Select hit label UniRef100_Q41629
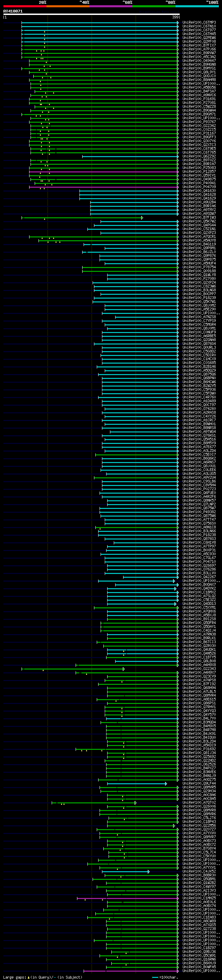The image size is (222, 980). [199, 198]
